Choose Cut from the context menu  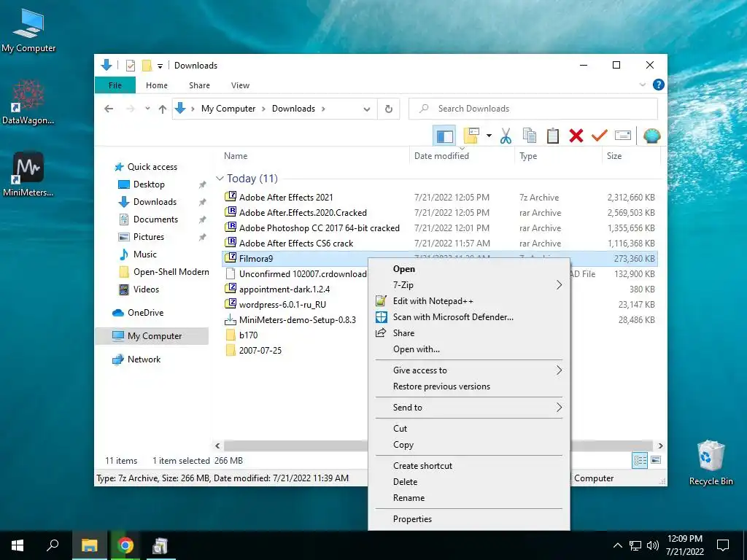[x=400, y=429]
